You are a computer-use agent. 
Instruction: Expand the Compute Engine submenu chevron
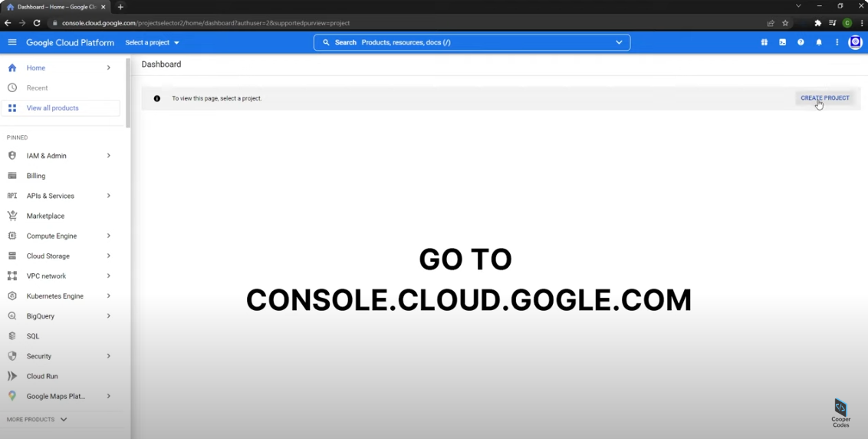point(109,236)
